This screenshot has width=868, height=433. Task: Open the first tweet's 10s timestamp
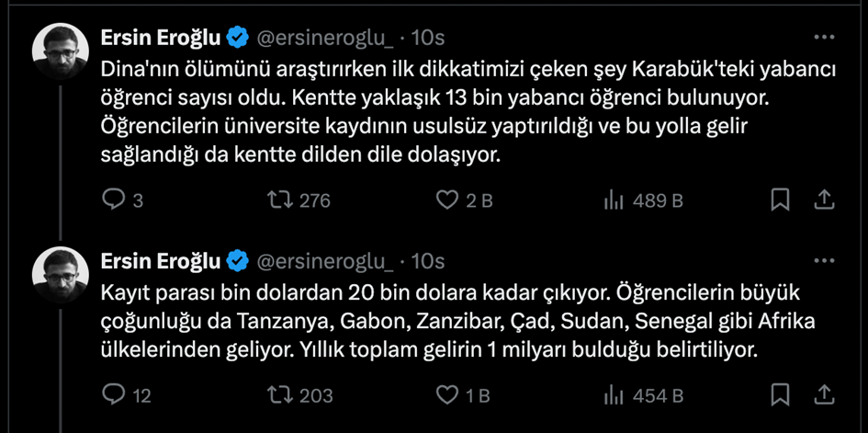(x=428, y=38)
